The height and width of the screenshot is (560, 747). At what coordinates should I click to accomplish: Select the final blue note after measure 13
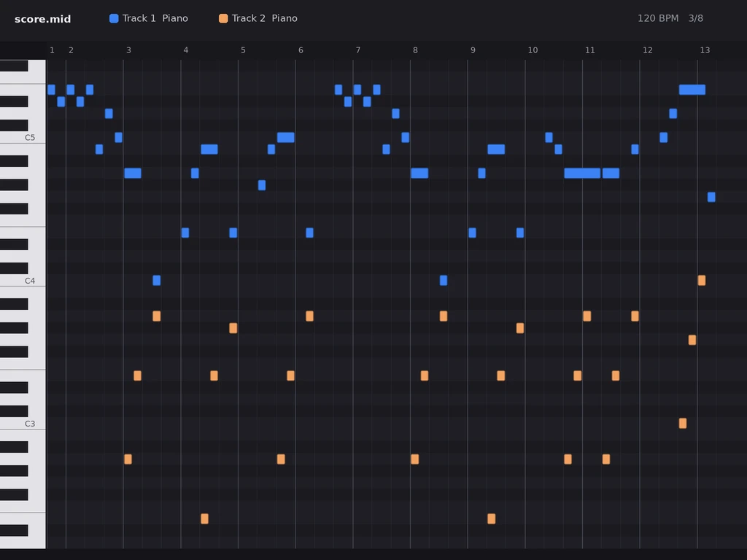pyautogui.click(x=711, y=197)
